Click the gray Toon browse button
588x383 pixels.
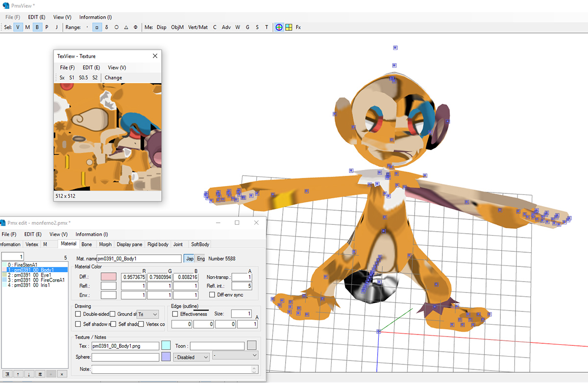[x=251, y=346]
